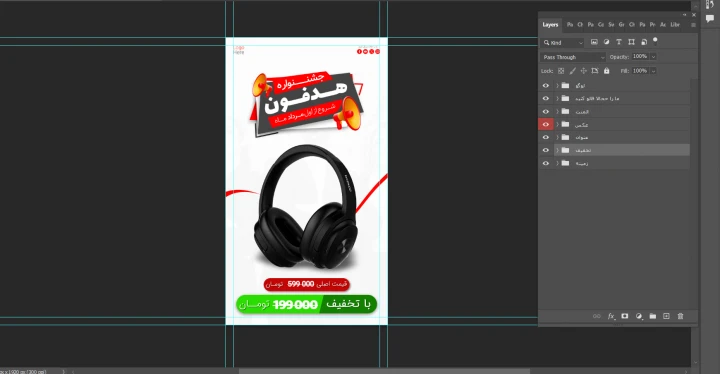Create a new layer group
The width and height of the screenshot is (720, 374).
[652, 316]
